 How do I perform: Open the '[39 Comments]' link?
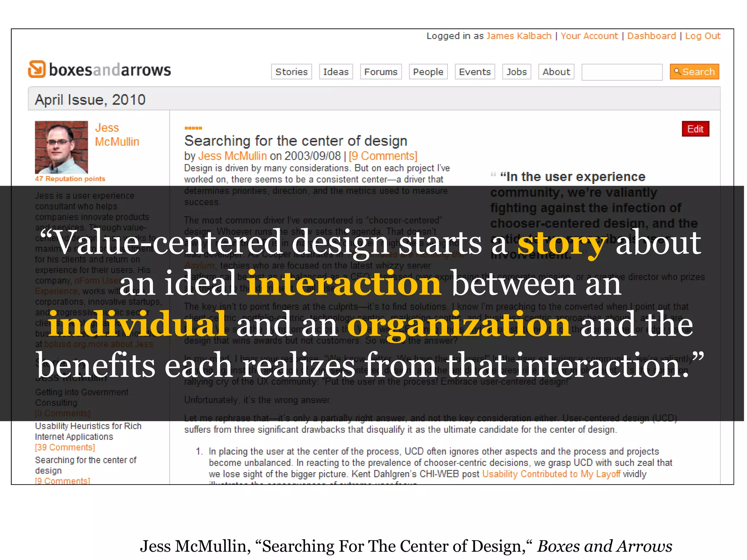click(x=65, y=447)
